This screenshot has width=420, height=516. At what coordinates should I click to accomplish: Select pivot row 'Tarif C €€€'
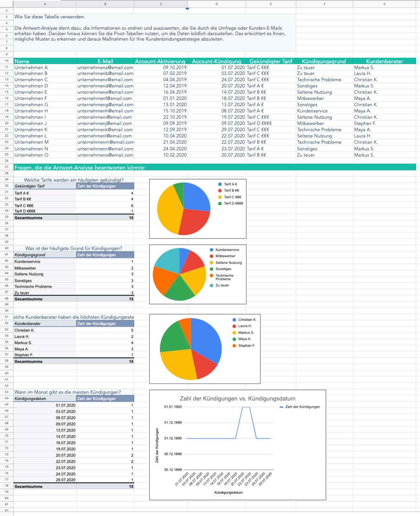[45, 205]
